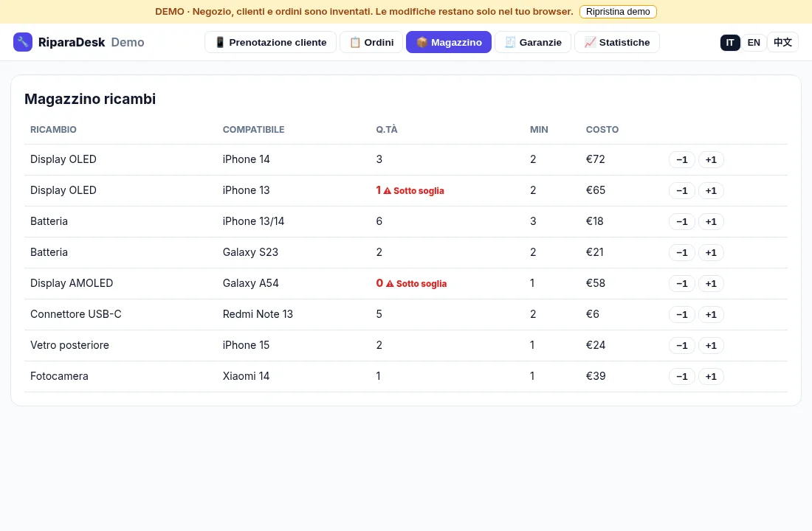Screen dimensions: 812x531
Task: Open the Prenotazione cliente tab
Action: click(270, 43)
